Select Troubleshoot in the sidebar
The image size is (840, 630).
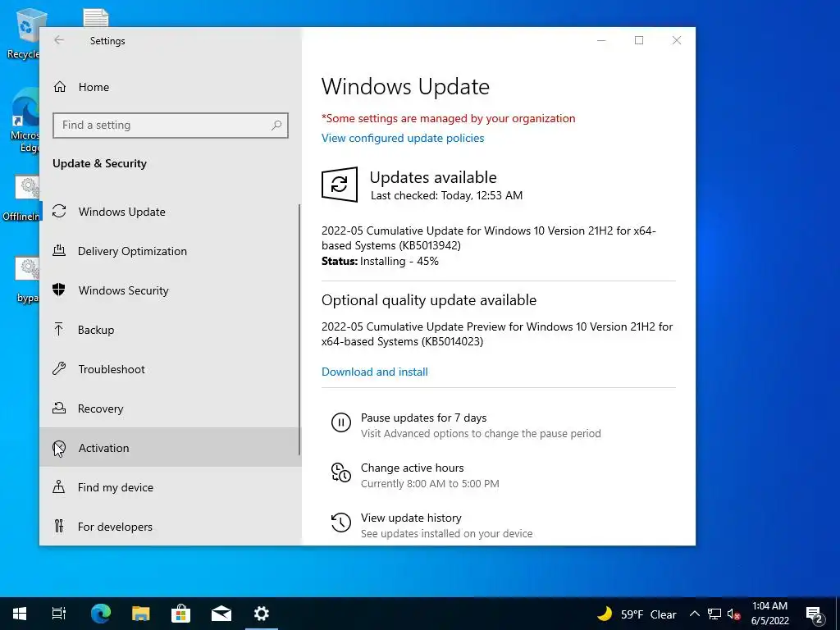pos(170,369)
